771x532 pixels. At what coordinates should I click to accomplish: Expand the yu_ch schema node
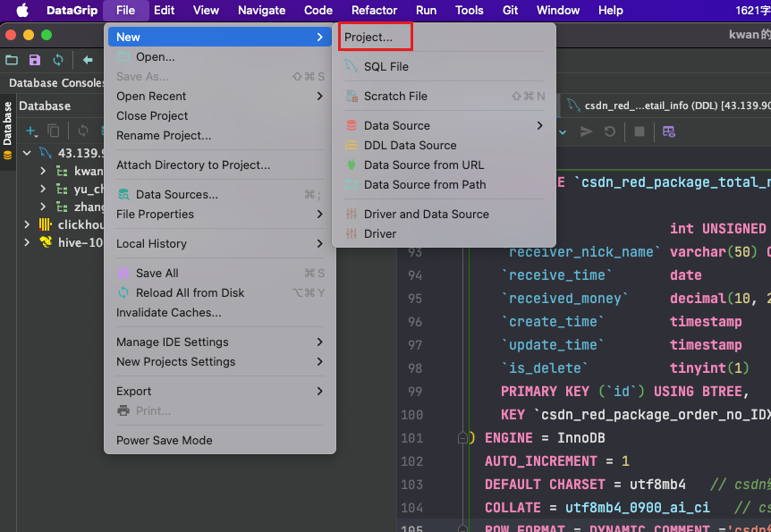pos(43,189)
